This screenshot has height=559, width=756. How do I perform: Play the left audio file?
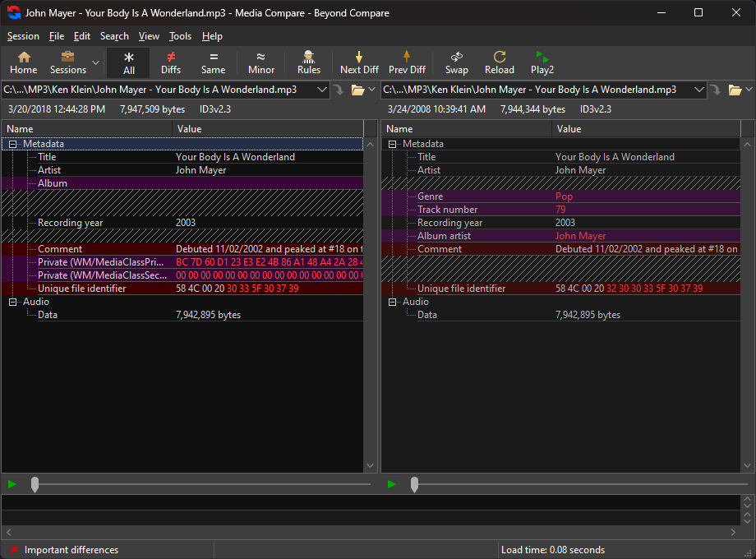pos(11,484)
